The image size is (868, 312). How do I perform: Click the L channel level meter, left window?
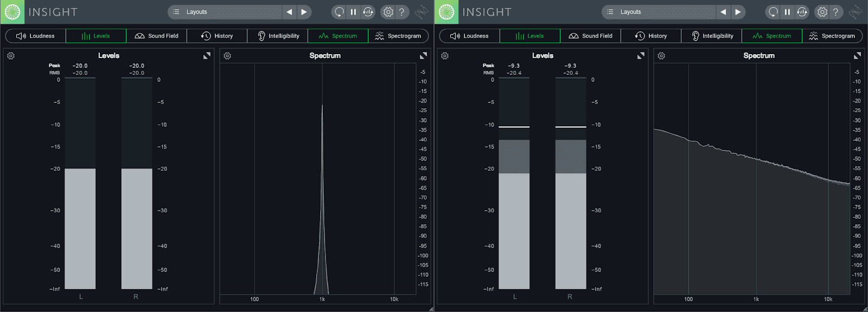(80, 183)
